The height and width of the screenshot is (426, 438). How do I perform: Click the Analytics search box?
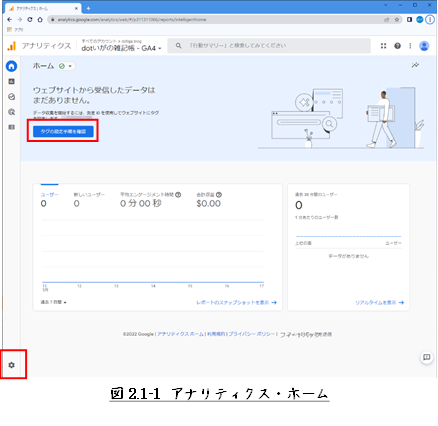269,46
